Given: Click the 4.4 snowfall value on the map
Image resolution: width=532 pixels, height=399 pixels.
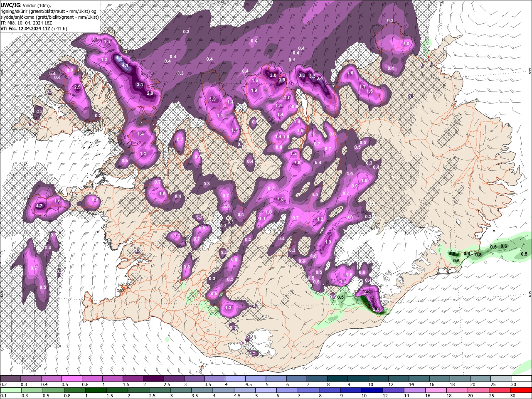Looking at the screenshot, I should tap(119, 57).
